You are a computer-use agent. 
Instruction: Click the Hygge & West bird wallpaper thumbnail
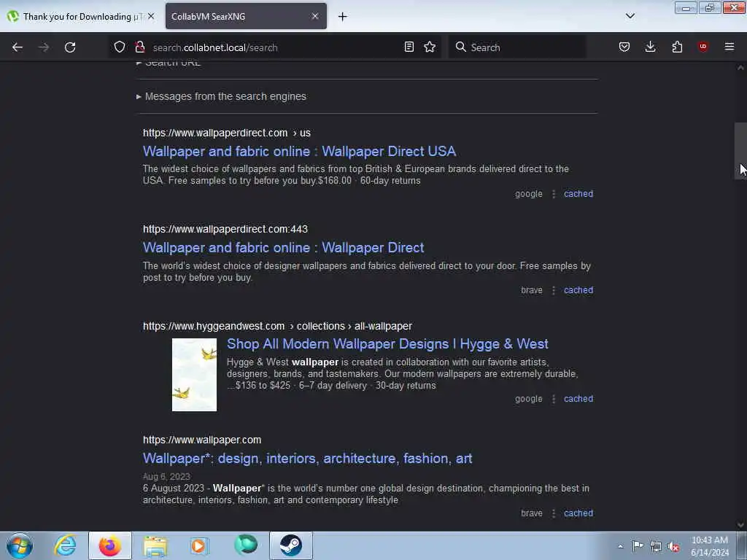(x=194, y=375)
